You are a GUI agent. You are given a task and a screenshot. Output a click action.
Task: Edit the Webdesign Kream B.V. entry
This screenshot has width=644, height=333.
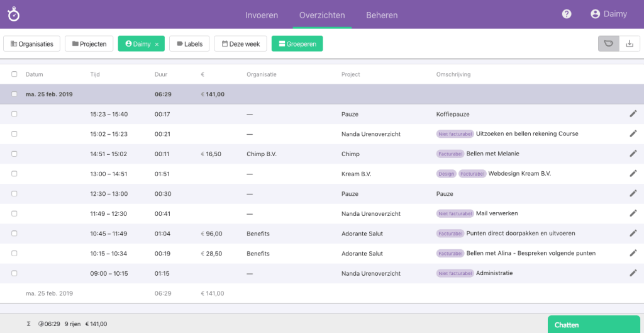[x=633, y=174]
